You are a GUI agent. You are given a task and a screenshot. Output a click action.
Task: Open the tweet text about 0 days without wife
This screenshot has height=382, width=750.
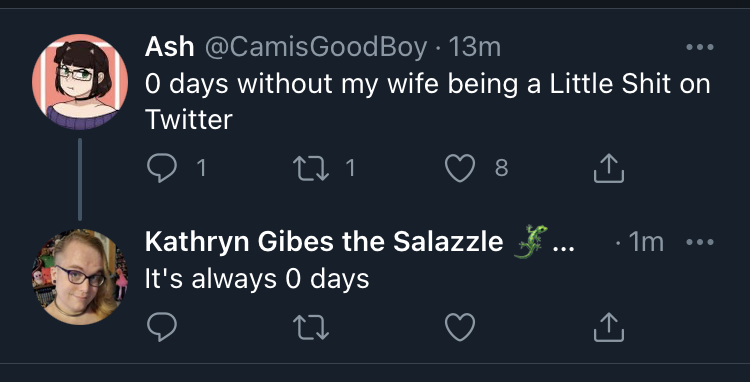[428, 101]
